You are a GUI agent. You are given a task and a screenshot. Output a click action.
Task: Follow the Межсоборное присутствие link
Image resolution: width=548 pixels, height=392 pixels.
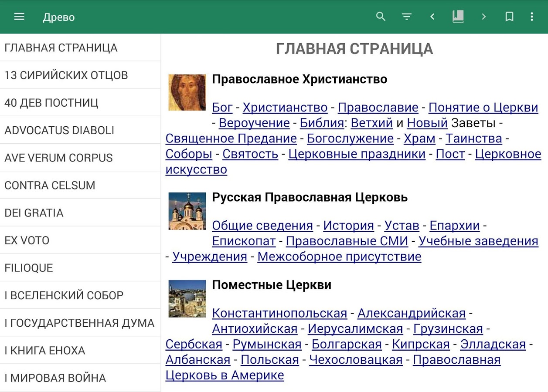click(339, 257)
